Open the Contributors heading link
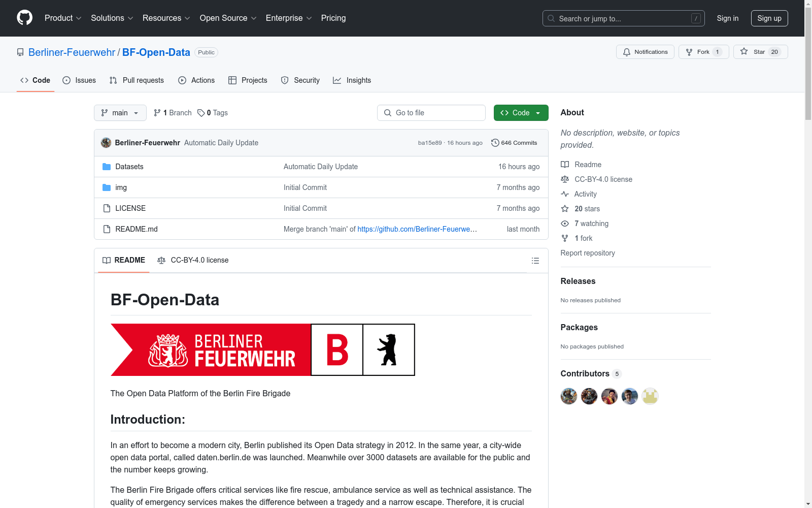The height and width of the screenshot is (508, 812). [591, 373]
